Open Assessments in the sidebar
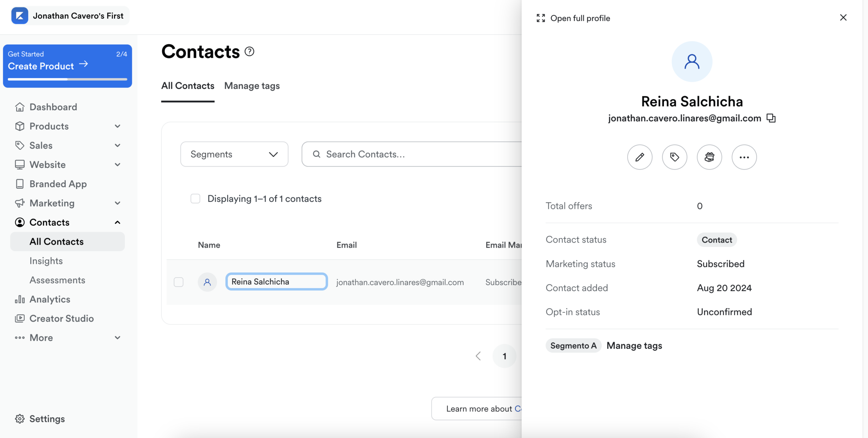 pyautogui.click(x=57, y=280)
